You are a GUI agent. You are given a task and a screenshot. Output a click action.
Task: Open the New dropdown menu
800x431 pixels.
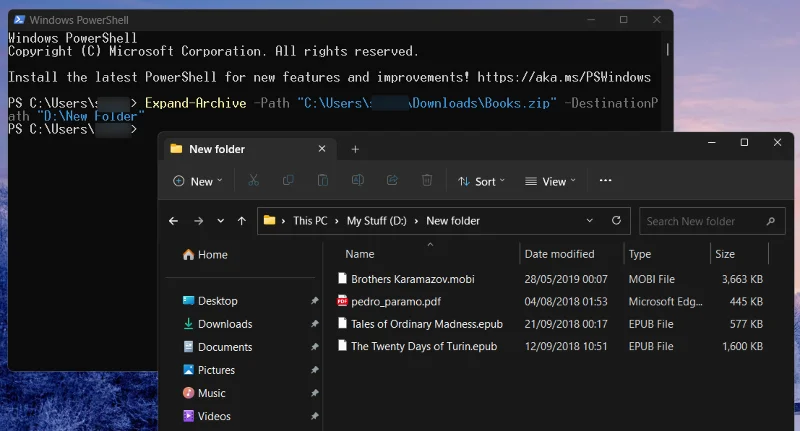click(198, 181)
